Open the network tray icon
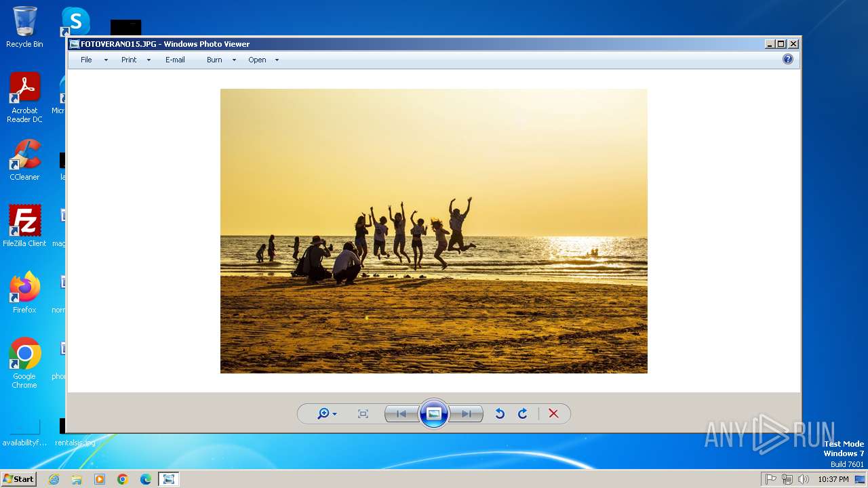This screenshot has width=868, height=488. click(x=787, y=479)
